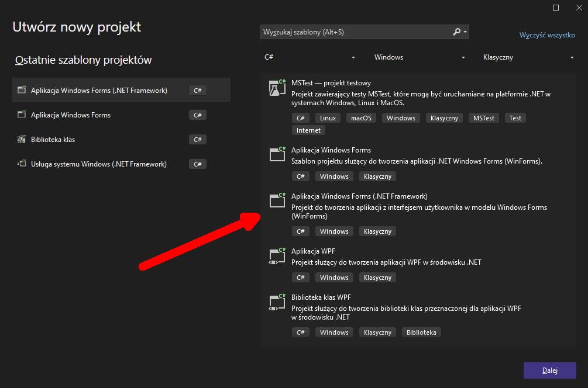This screenshot has height=388, width=588.
Task: Click the Ostatnie szablony projektów heading
Action: point(83,60)
